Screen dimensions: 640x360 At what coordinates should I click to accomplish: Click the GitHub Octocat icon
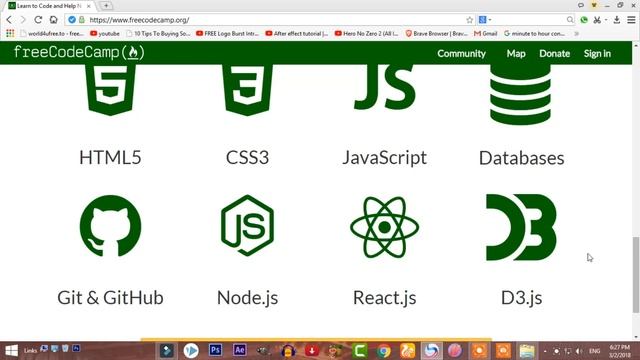111,226
